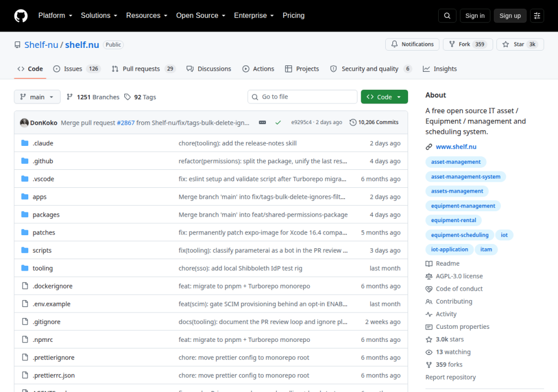Switch to the Discussions tab
Viewport: 558px width, 392px height.
pos(209,69)
